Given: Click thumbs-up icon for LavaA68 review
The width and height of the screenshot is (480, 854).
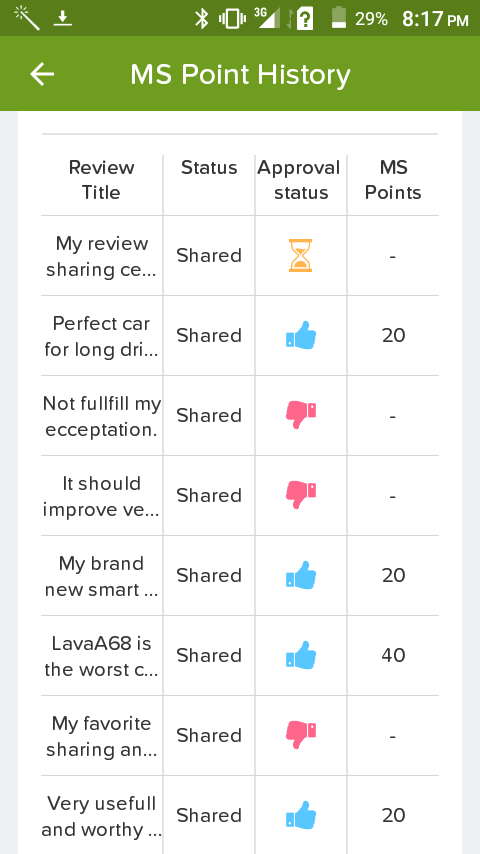Looking at the screenshot, I should [301, 655].
